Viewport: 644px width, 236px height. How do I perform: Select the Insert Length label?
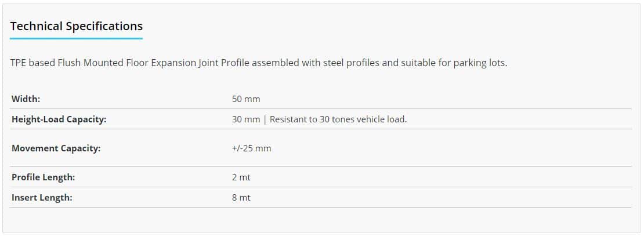tap(42, 197)
